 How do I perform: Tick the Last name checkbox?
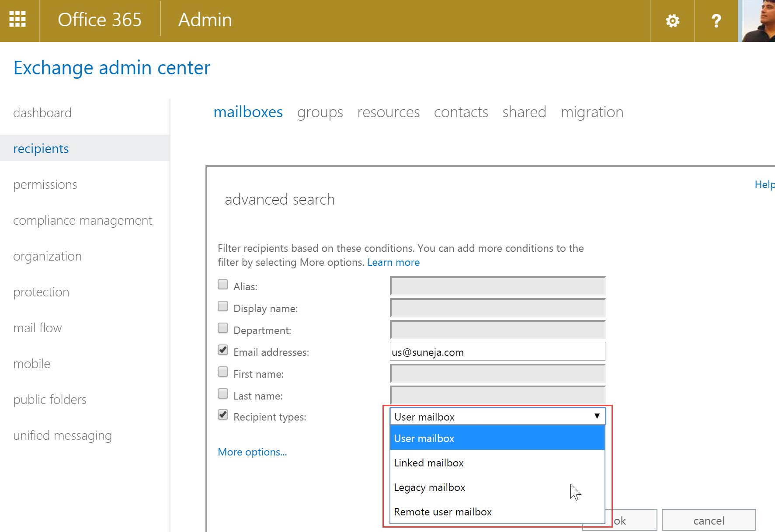(223, 394)
